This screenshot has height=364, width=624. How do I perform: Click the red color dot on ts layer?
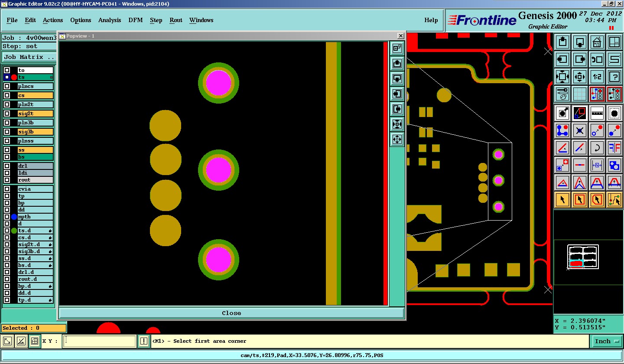14,77
